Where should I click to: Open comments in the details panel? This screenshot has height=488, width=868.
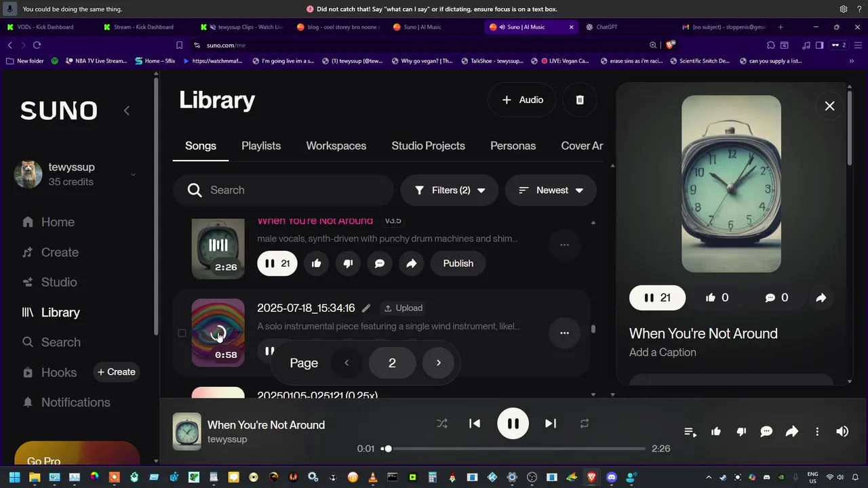776,298
